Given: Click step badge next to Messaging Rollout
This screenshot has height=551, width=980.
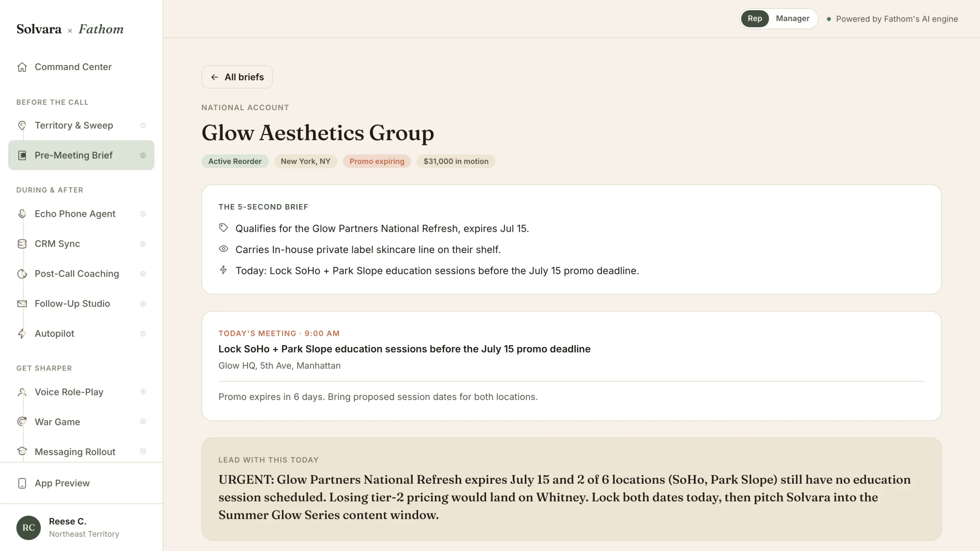Looking at the screenshot, I should 143,451.
